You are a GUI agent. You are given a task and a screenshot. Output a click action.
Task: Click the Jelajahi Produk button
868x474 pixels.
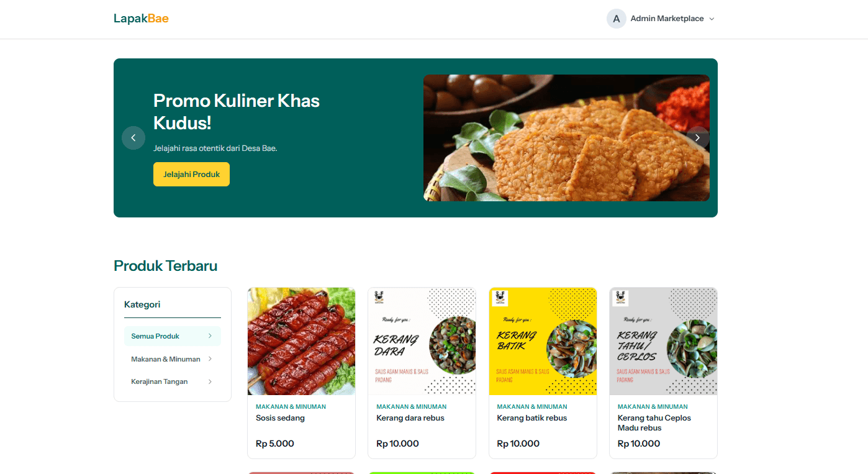click(191, 174)
